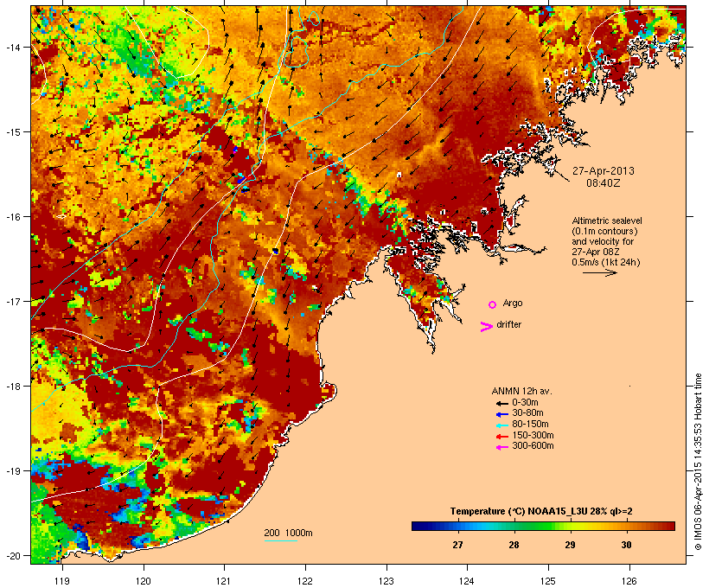The height and width of the screenshot is (588, 709).
Task: Click the '30-80m' depth label
Action: click(x=527, y=413)
